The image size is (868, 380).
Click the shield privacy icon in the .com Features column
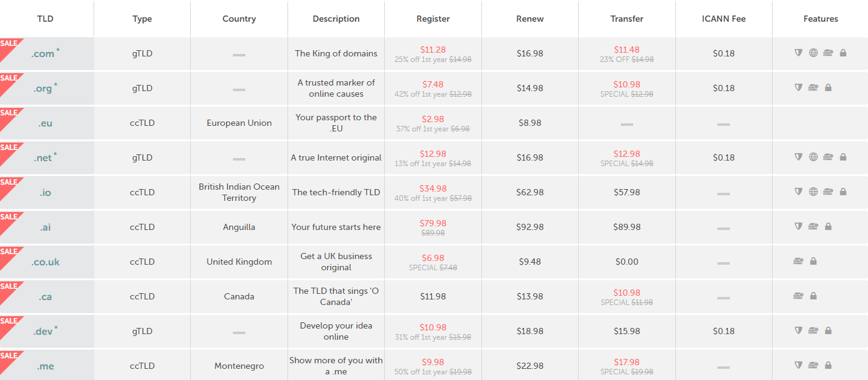pos(797,53)
